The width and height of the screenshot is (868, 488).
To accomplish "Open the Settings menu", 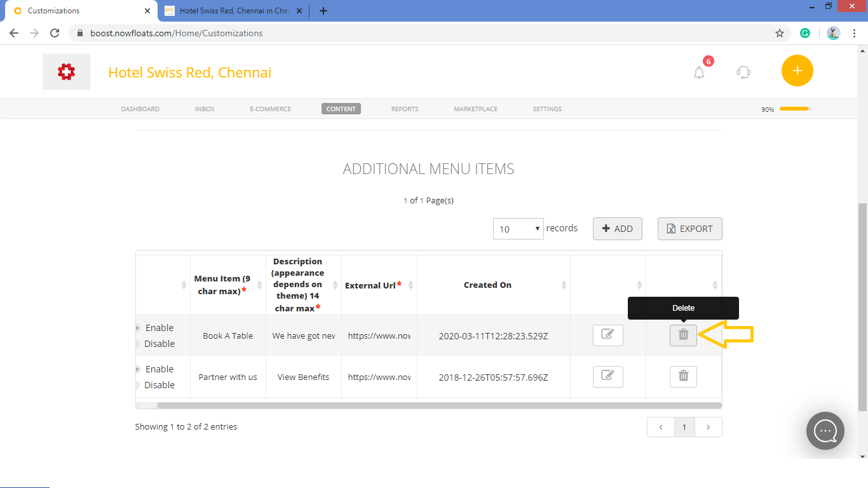I will [x=547, y=109].
